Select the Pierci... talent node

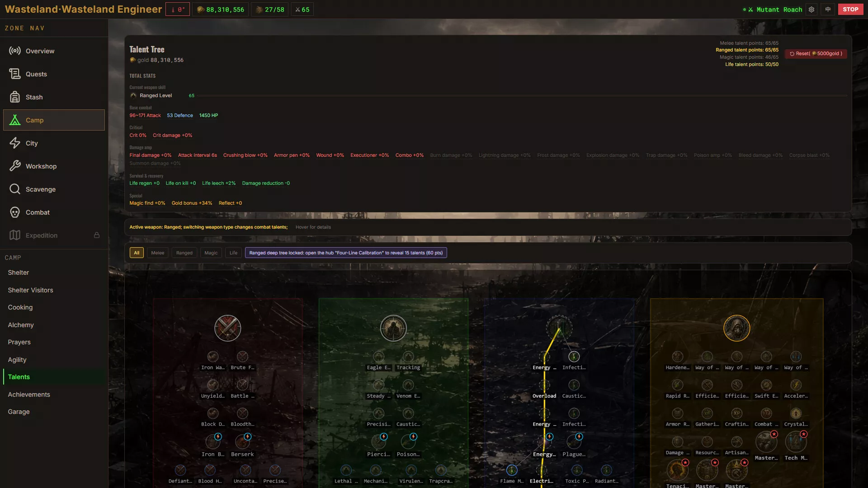(379, 441)
